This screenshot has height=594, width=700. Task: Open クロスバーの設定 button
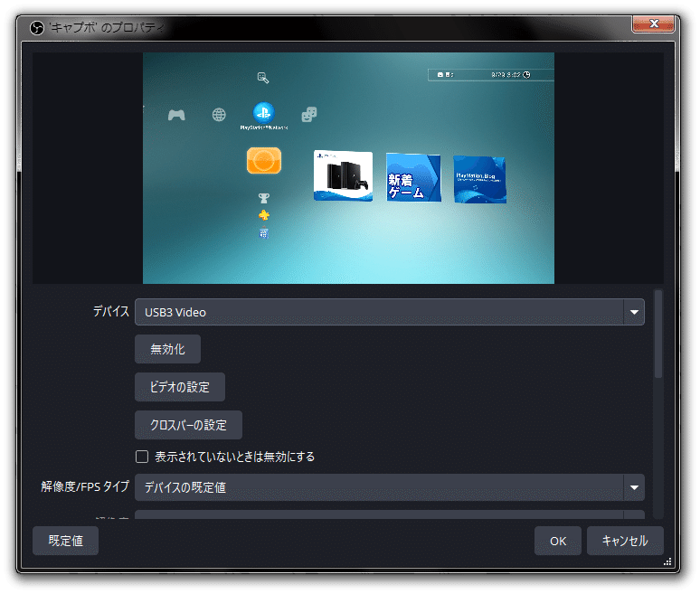(x=188, y=425)
